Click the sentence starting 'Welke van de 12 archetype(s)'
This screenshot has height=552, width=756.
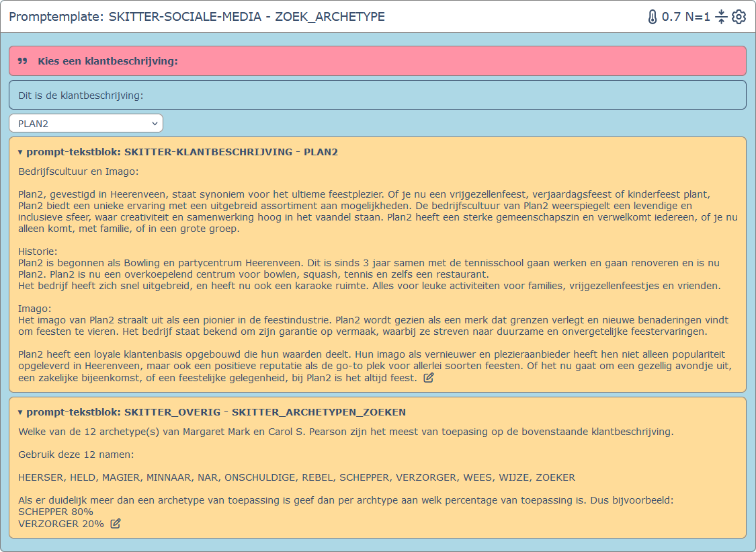point(345,432)
